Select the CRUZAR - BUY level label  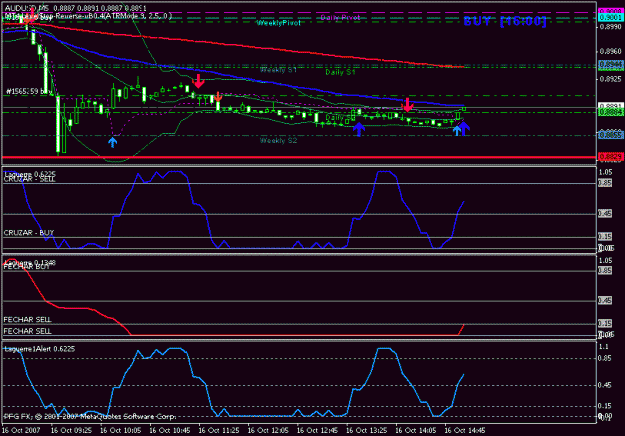point(29,233)
